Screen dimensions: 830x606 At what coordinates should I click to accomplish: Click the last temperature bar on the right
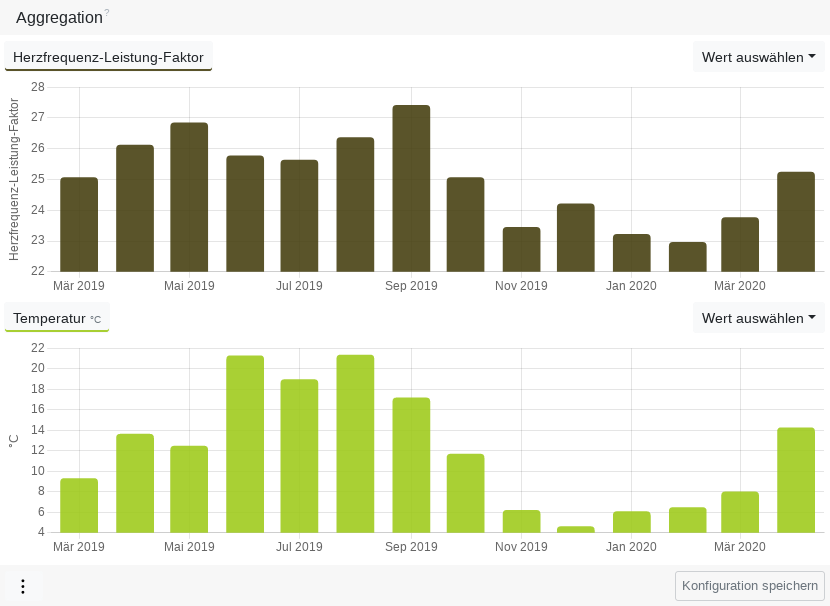[796, 480]
